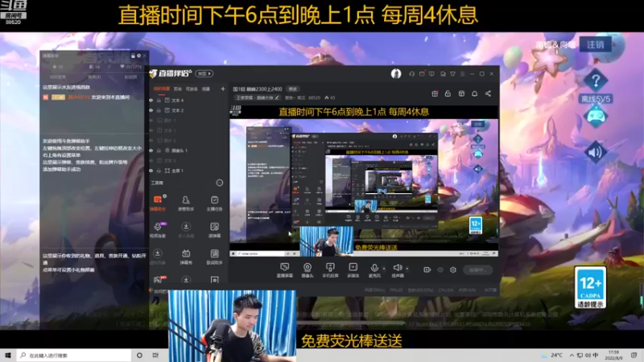Share the stream via share icon
This screenshot has height=362, width=644.
coord(488,93)
